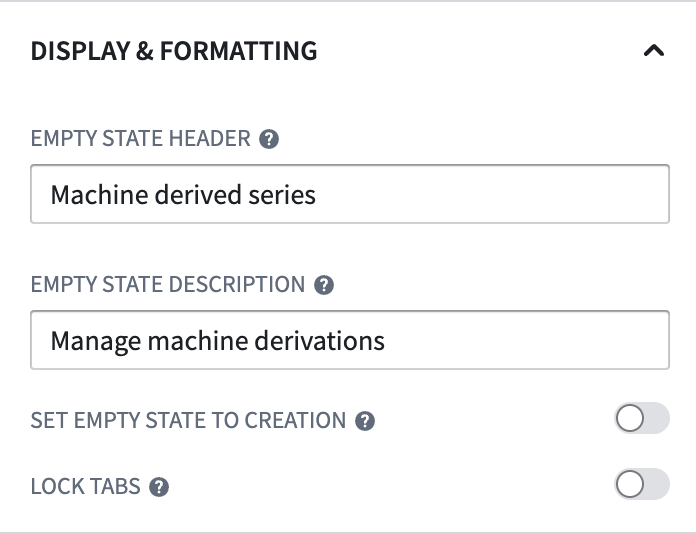Image resolution: width=696 pixels, height=534 pixels.
Task: Show help tooltip icon for Lock Tabs
Action: (159, 487)
